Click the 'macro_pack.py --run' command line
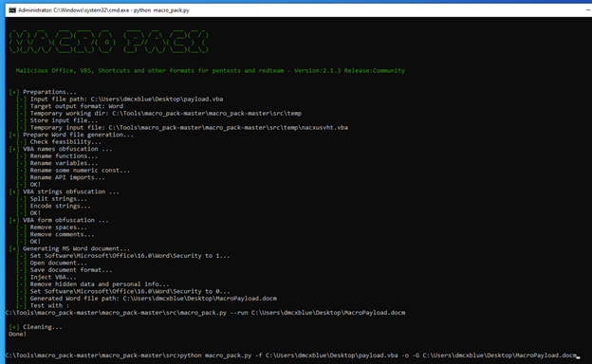592x364 pixels. pyautogui.click(x=205, y=313)
